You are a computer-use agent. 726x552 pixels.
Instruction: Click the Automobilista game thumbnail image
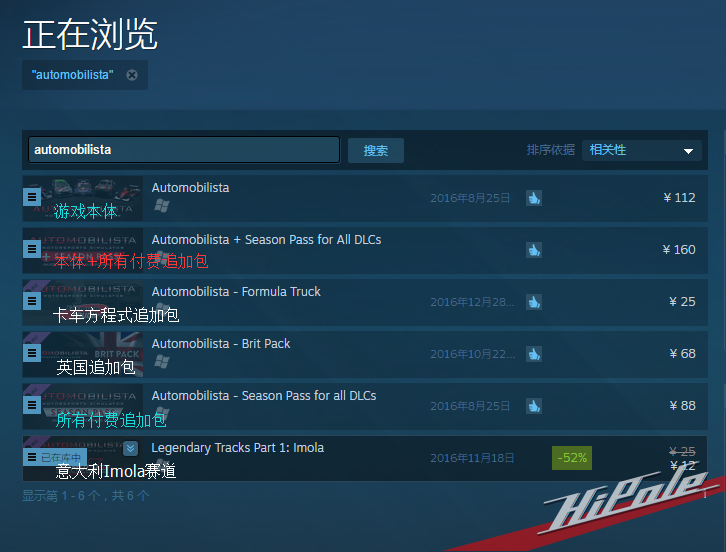[83, 198]
